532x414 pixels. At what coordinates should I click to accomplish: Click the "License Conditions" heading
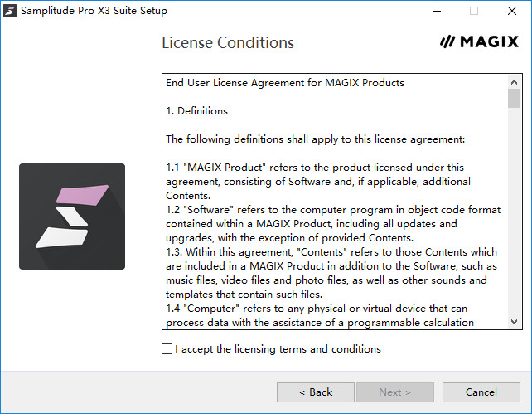[x=228, y=43]
